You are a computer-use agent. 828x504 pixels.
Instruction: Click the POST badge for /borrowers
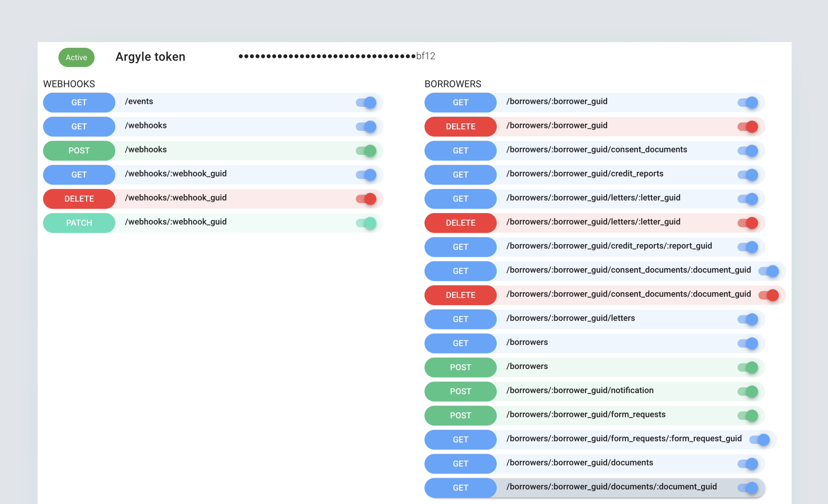(460, 367)
